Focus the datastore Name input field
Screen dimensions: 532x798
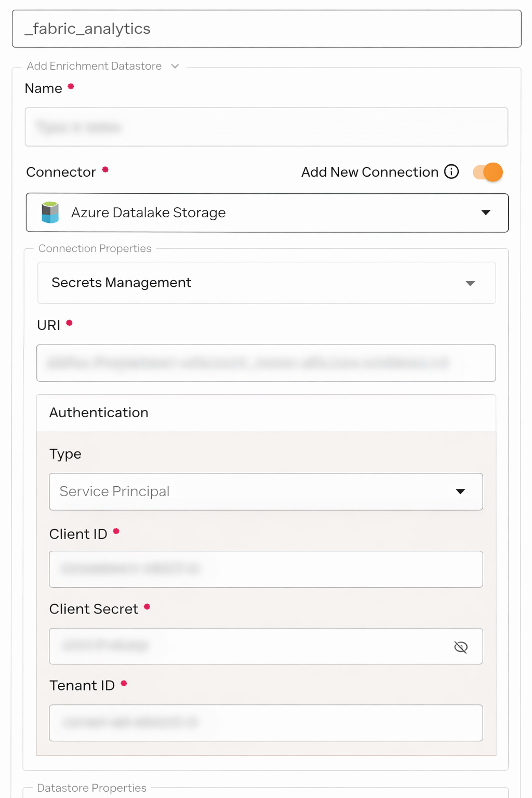point(266,127)
